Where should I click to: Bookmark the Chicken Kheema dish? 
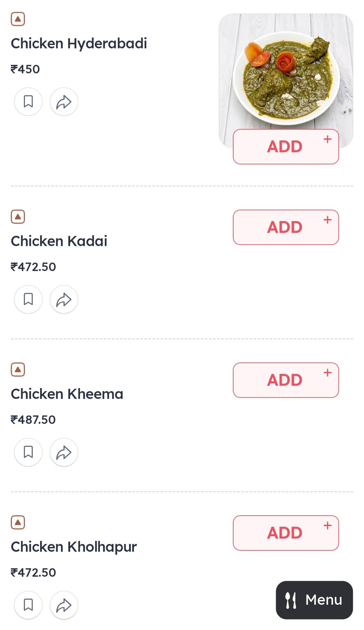click(x=28, y=452)
